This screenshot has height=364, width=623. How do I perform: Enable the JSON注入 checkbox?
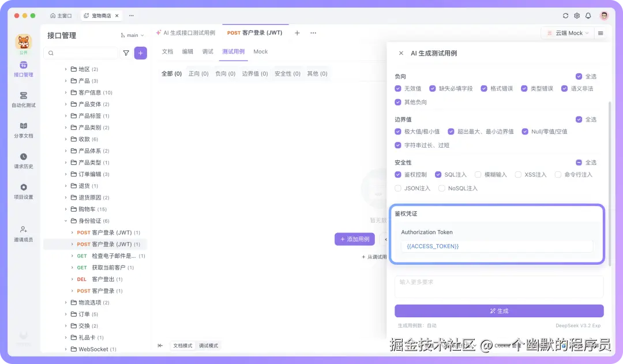pos(399,187)
